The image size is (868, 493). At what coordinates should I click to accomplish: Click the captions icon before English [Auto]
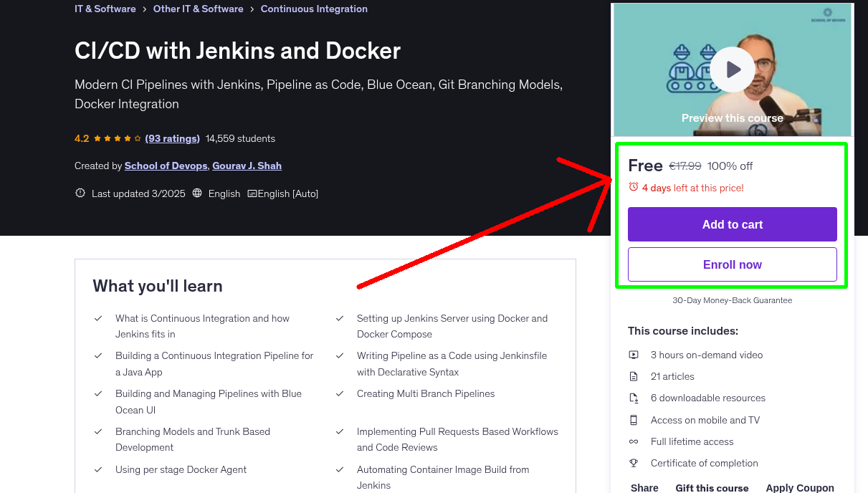[x=254, y=193]
